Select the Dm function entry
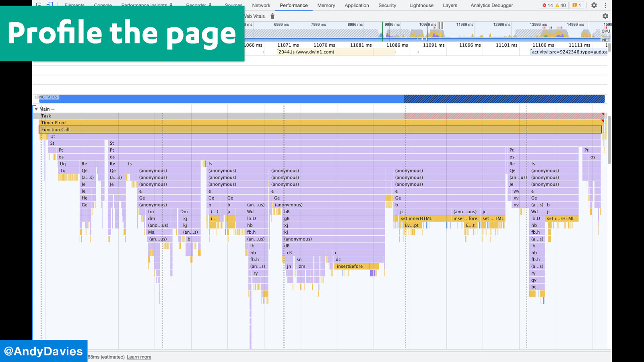644x362 pixels. point(189,212)
